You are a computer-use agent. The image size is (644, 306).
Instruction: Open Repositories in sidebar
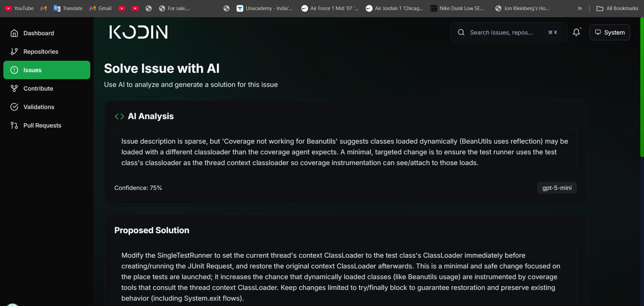(x=47, y=52)
